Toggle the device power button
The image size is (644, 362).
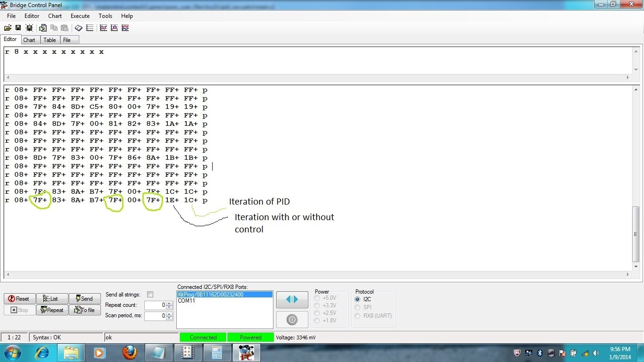[292, 320]
